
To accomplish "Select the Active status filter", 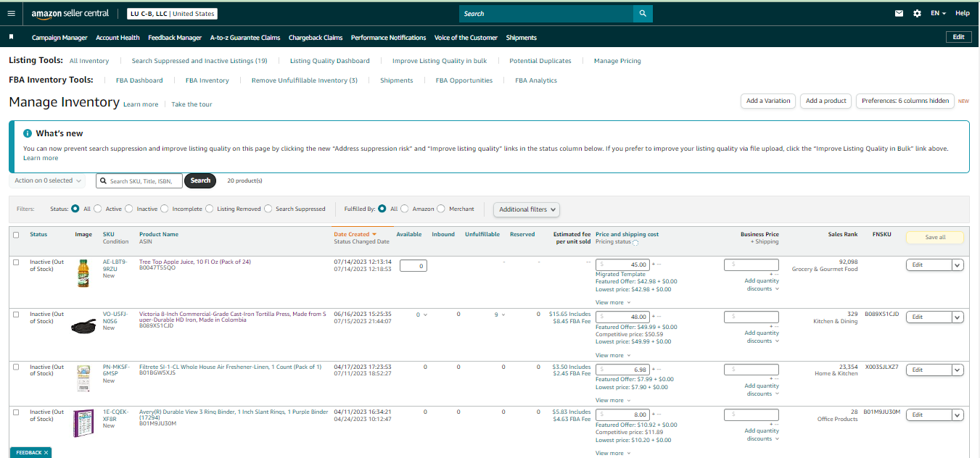I will point(98,209).
